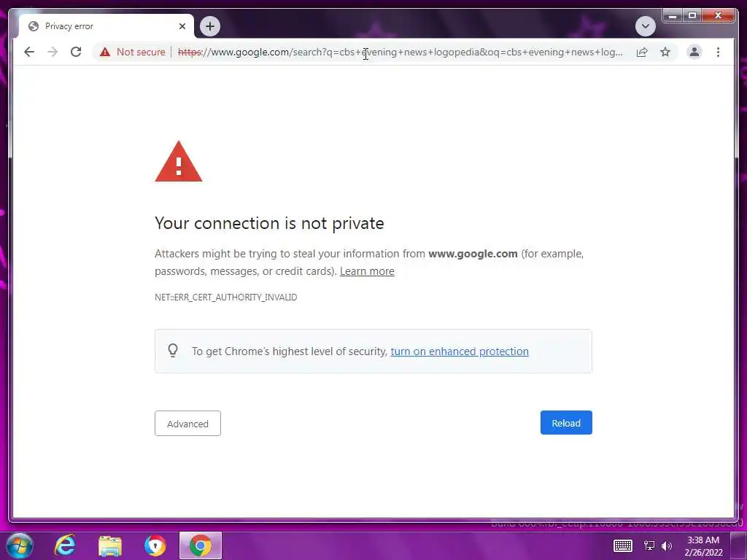Select the Privacy error tab
Screen dimensions: 747x560
tap(107, 26)
